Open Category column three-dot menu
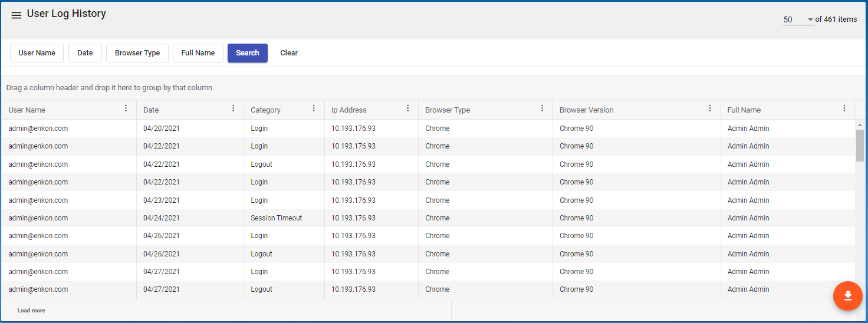This screenshot has height=323, width=868. 314,108
